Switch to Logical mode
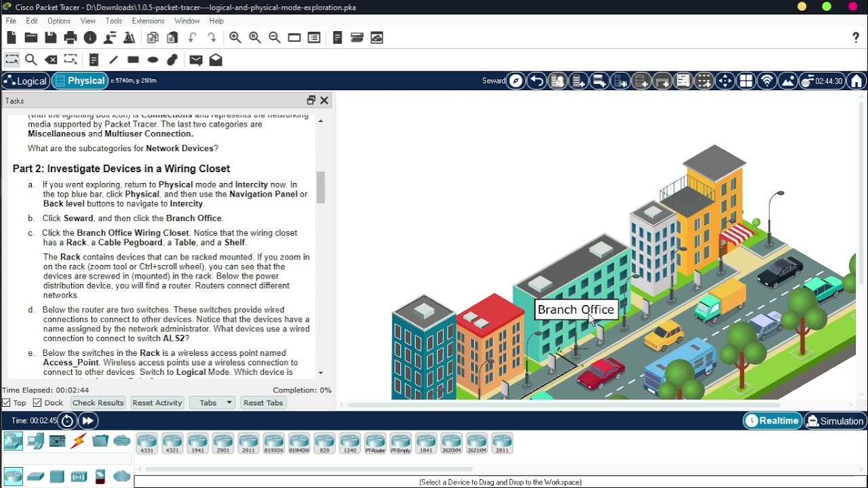Image resolution: width=868 pixels, height=488 pixels. (25, 81)
